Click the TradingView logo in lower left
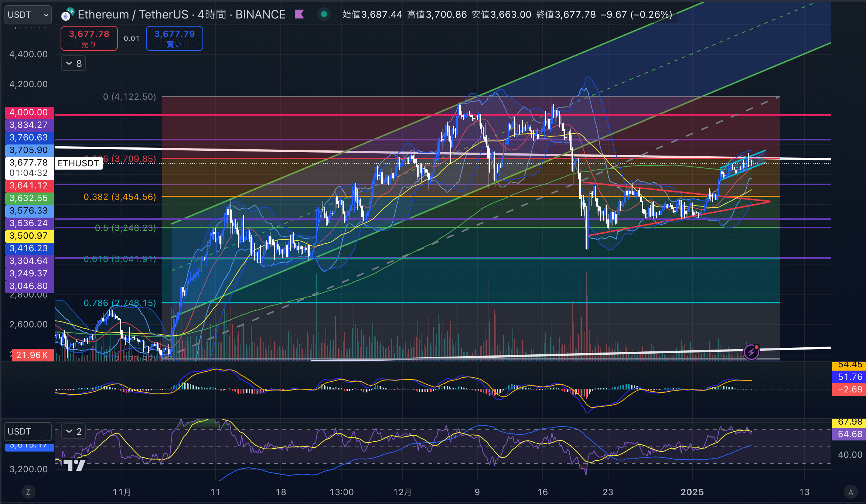The width and height of the screenshot is (866, 504). [75, 464]
